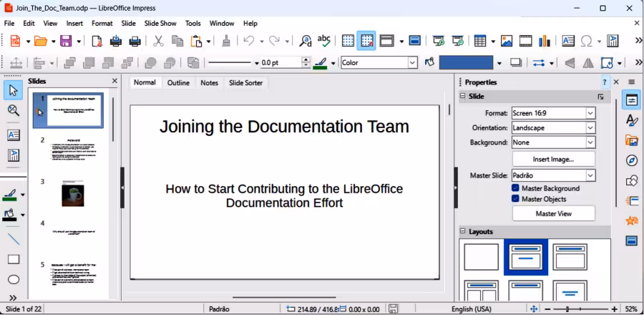
Task: Choose the blank slide layout
Action: coord(482,257)
